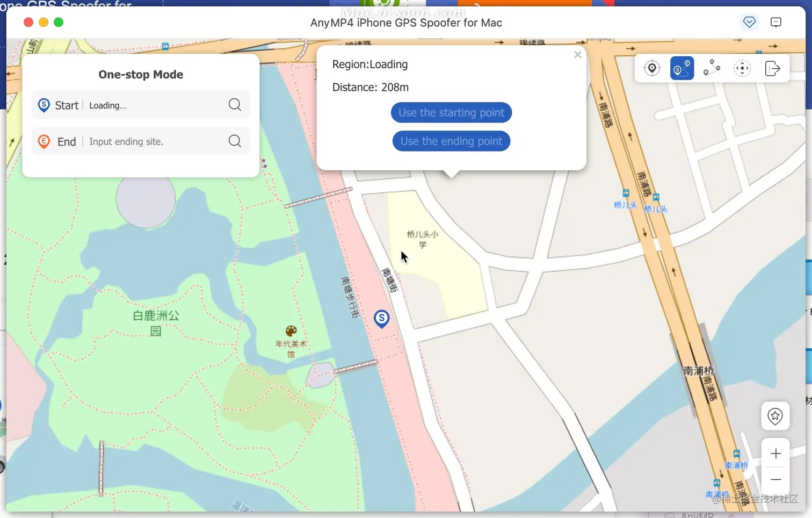This screenshot has width=812, height=518.
Task: Select the Joystick Mode toolbar icon
Action: tap(742, 68)
